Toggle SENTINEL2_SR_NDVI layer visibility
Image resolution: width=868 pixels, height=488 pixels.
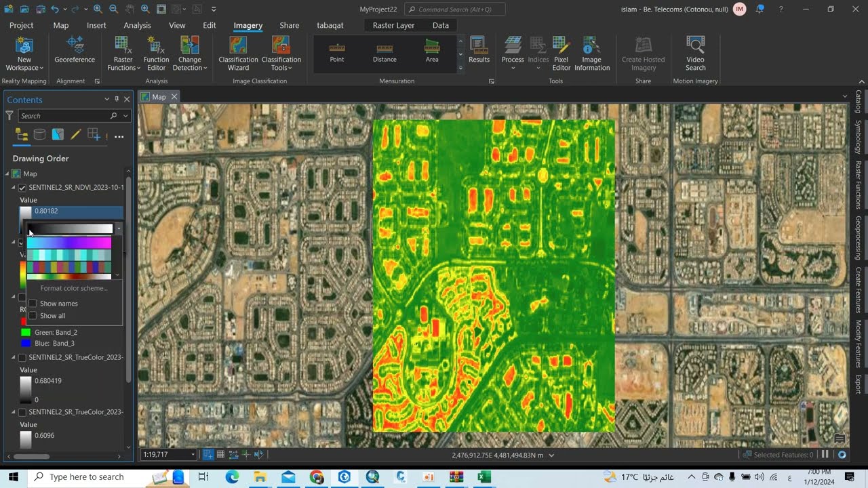click(22, 188)
